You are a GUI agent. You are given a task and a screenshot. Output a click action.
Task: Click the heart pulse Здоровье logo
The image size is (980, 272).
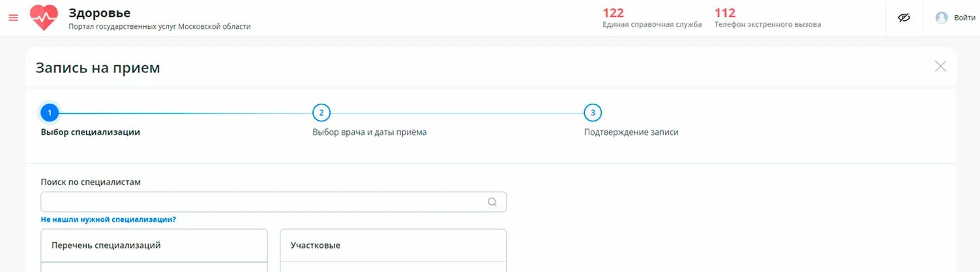(44, 18)
